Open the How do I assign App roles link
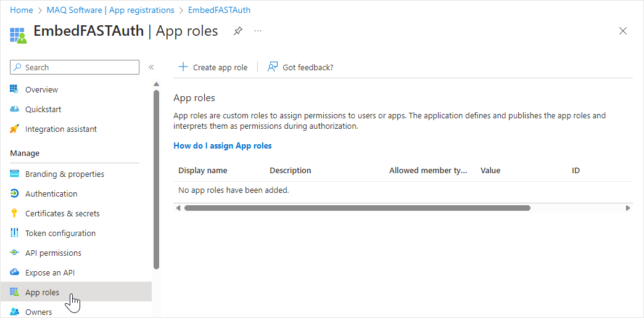644x318 pixels. point(223,145)
